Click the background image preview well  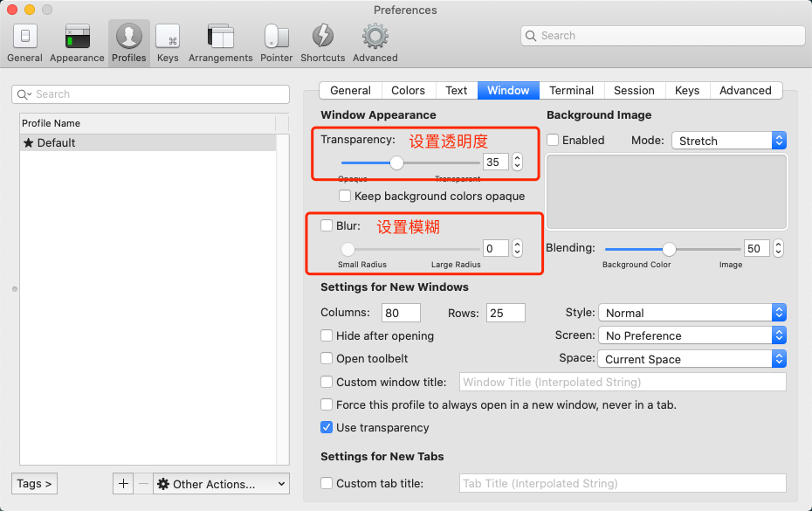[667, 192]
